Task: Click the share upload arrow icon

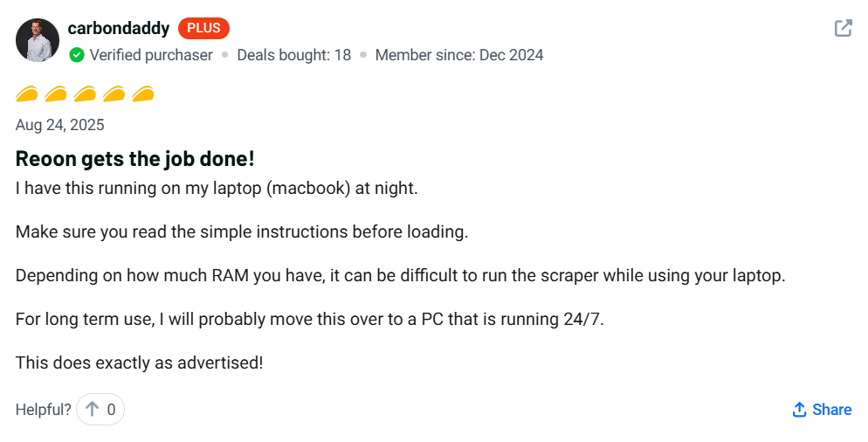Action: click(799, 410)
